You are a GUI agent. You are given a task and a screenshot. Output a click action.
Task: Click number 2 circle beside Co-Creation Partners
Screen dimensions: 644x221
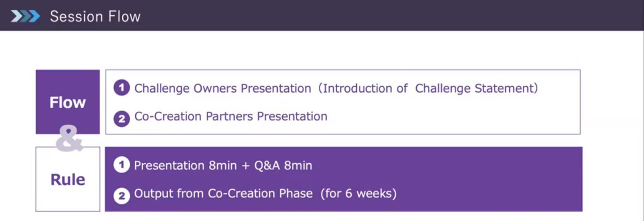tap(121, 117)
